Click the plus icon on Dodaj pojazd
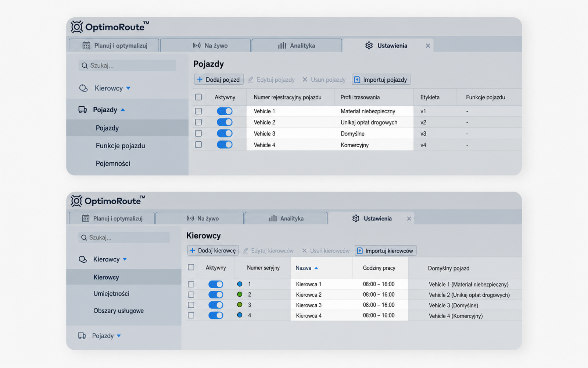Viewport: 588px width, 368px height. [x=200, y=79]
